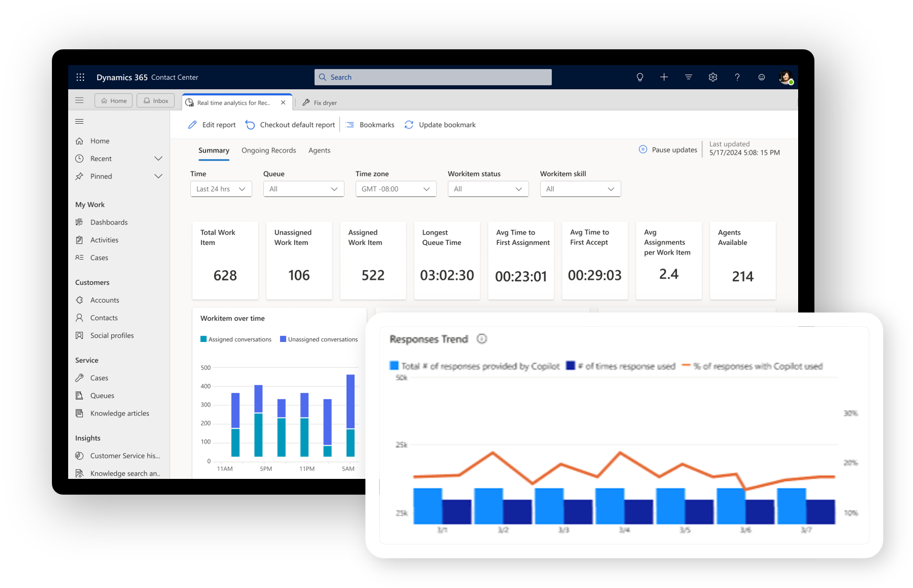913x588 pixels.
Task: Open the Time dropdown Last 24 hrs
Action: [221, 189]
